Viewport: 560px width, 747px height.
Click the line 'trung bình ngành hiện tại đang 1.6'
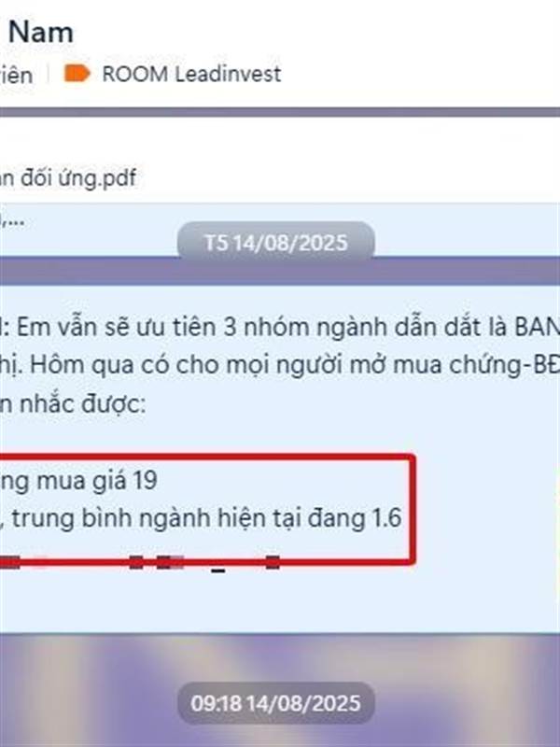coord(206,518)
